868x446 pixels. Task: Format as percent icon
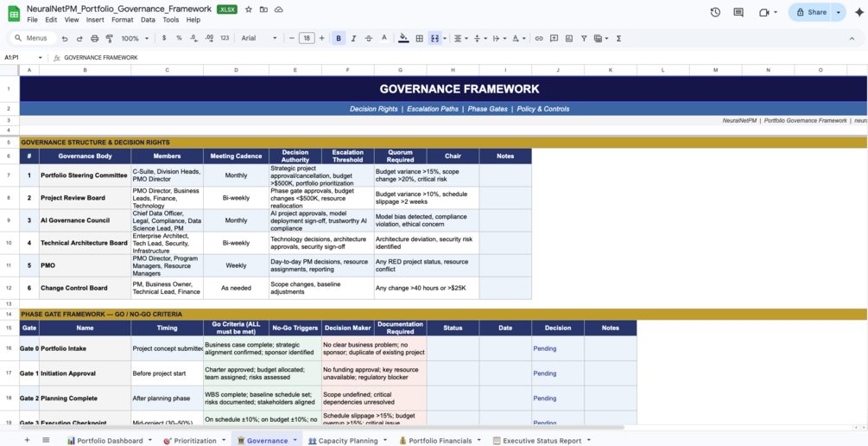click(x=179, y=39)
